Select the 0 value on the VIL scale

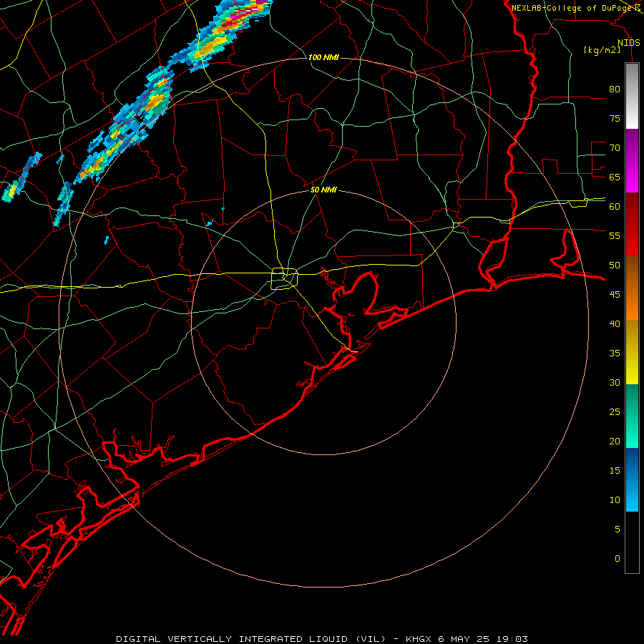pos(618,559)
